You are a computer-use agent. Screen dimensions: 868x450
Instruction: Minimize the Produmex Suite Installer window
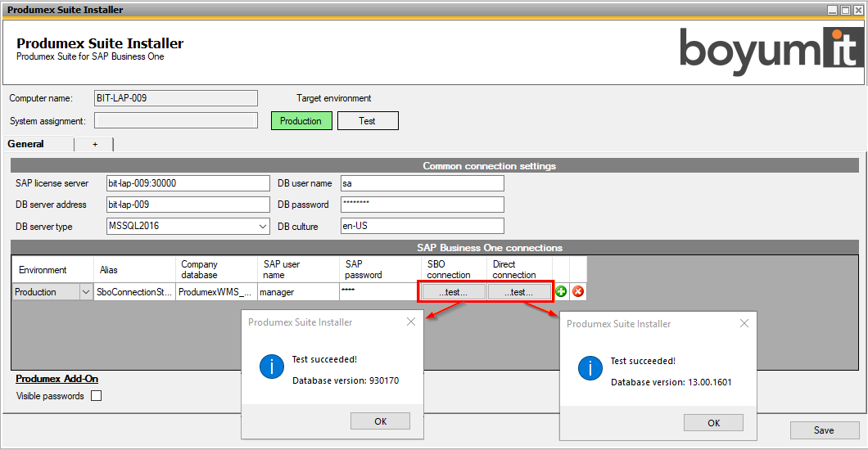(x=833, y=10)
